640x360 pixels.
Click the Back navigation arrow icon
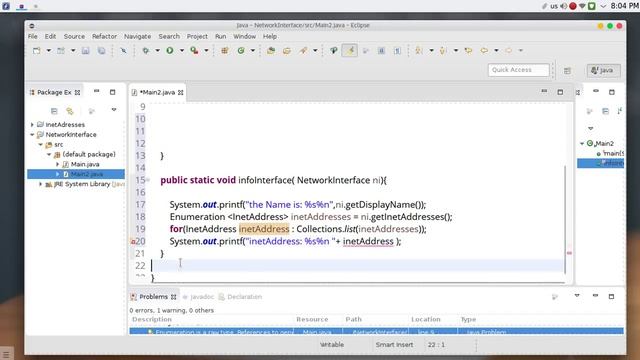point(484,51)
